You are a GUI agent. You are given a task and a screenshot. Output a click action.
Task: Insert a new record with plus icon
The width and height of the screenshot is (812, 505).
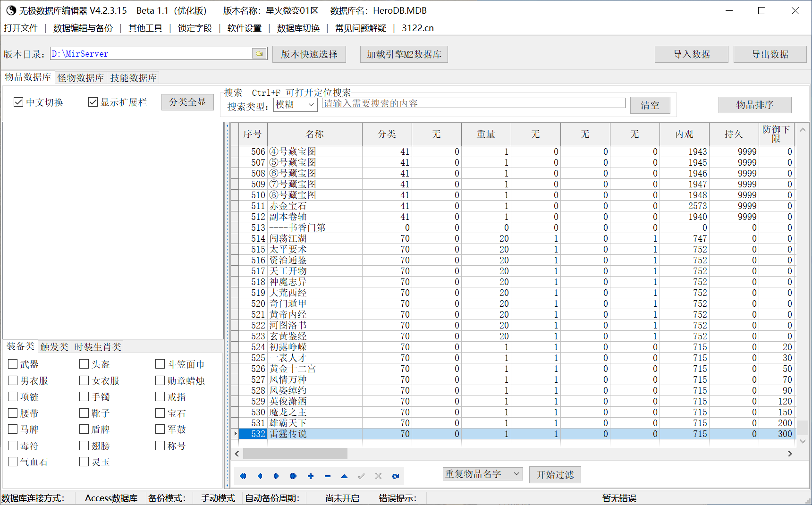(x=311, y=476)
